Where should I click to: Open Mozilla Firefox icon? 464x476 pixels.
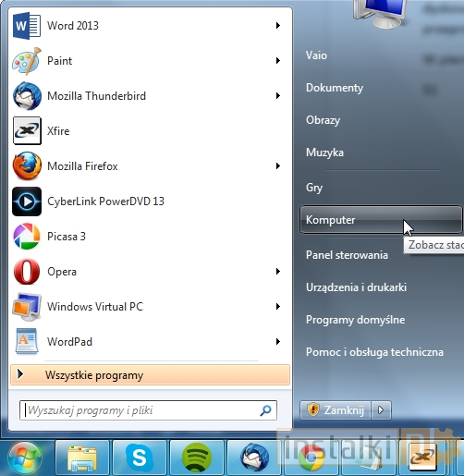(27, 166)
